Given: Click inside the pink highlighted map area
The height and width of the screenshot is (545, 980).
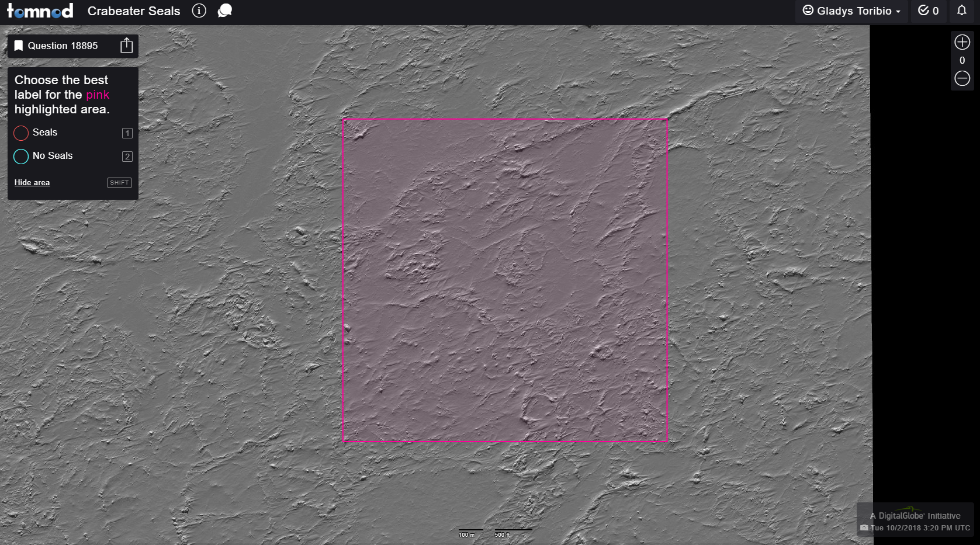Looking at the screenshot, I should click(505, 280).
